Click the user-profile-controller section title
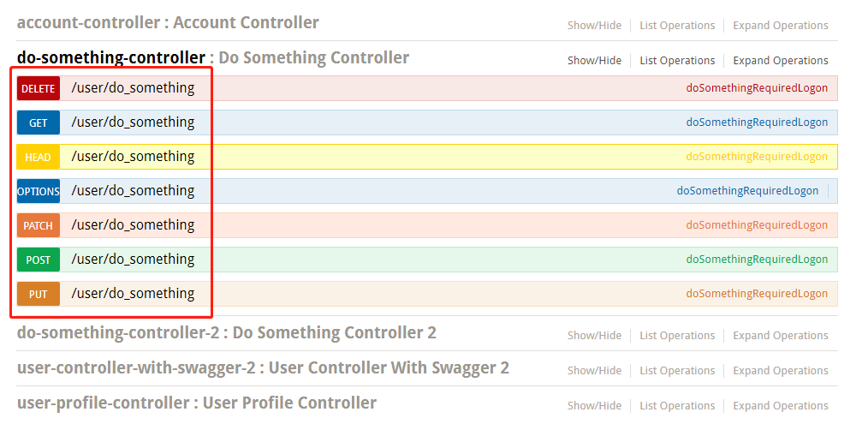The width and height of the screenshot is (868, 436). tap(197, 403)
